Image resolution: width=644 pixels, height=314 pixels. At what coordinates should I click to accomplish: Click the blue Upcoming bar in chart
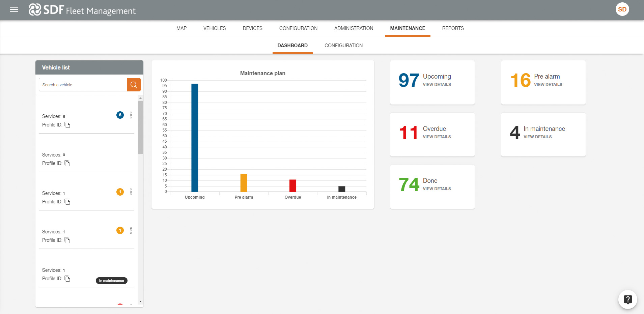195,138
